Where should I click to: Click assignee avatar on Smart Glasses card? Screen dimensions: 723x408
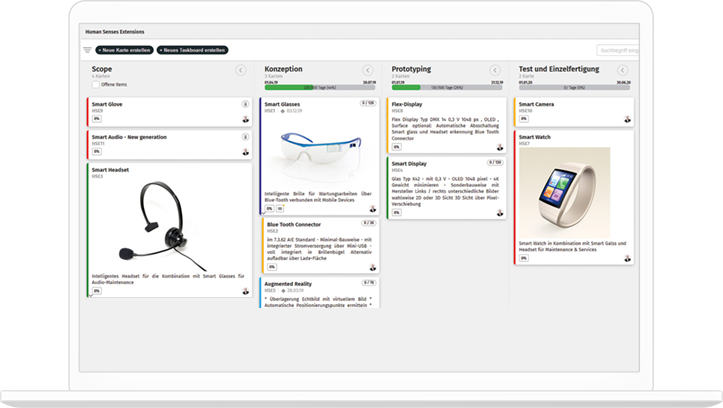(373, 209)
